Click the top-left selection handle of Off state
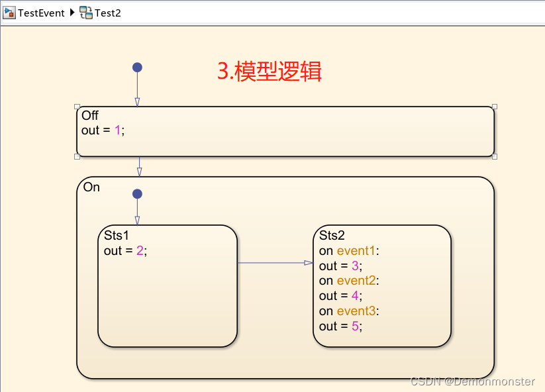 pyautogui.click(x=77, y=106)
